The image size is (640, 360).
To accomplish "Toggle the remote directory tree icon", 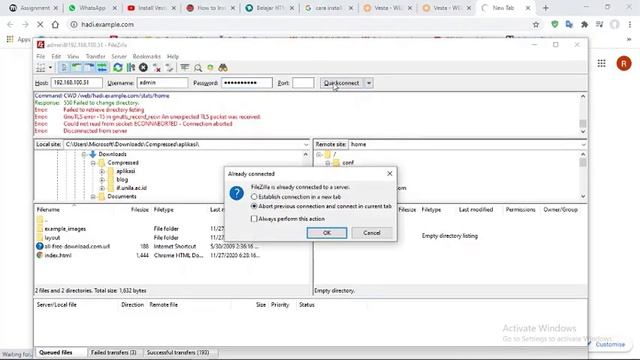I will click(89, 68).
